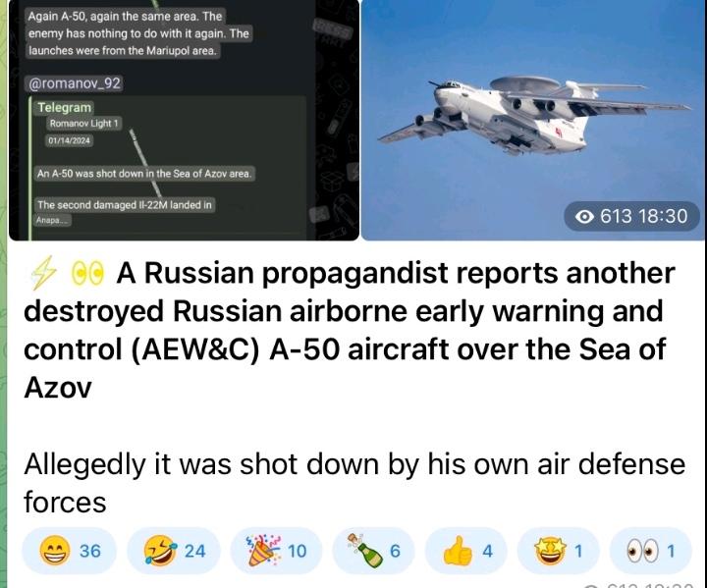This screenshot has width=707, height=588.
Task: Click the 'An A-50 was shot down' quoted text
Action: pyautogui.click(x=144, y=174)
